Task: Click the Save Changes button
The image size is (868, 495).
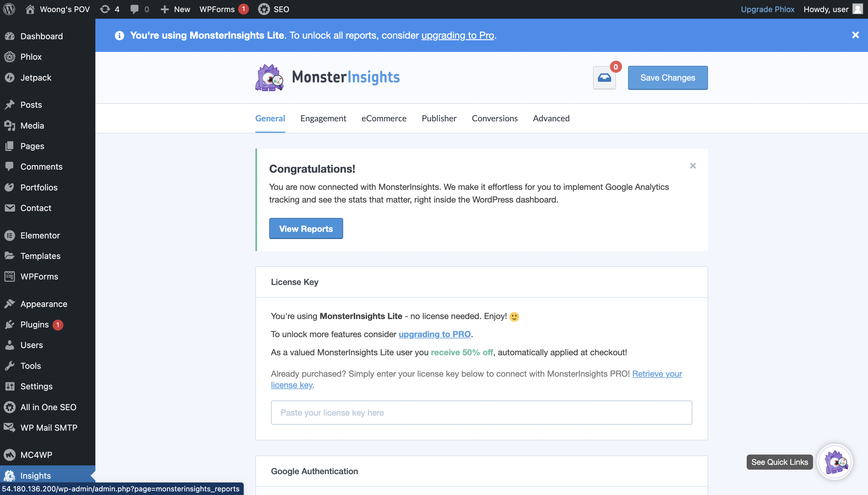Action: (x=668, y=78)
